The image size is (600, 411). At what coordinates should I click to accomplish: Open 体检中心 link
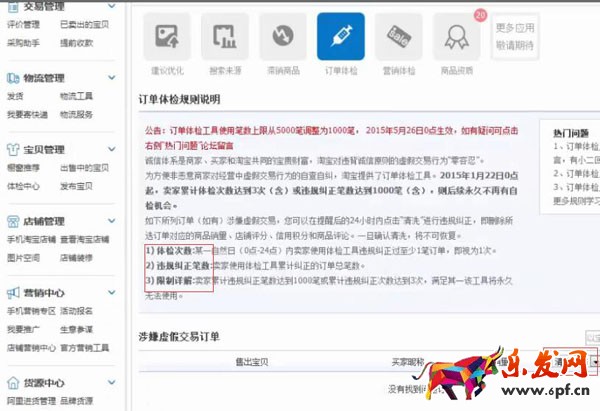point(23,186)
